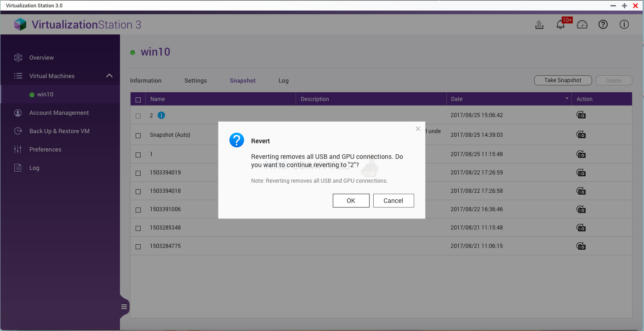Click the Preferences sliders icon

click(x=18, y=149)
